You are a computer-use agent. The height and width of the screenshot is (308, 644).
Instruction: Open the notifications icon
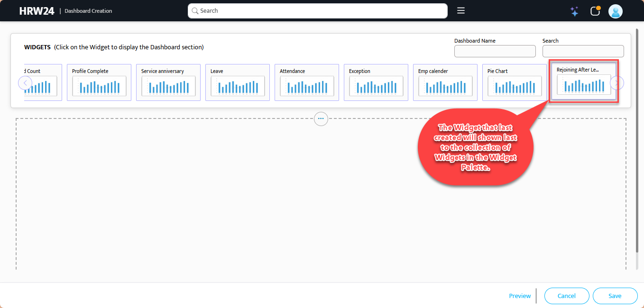pos(595,11)
